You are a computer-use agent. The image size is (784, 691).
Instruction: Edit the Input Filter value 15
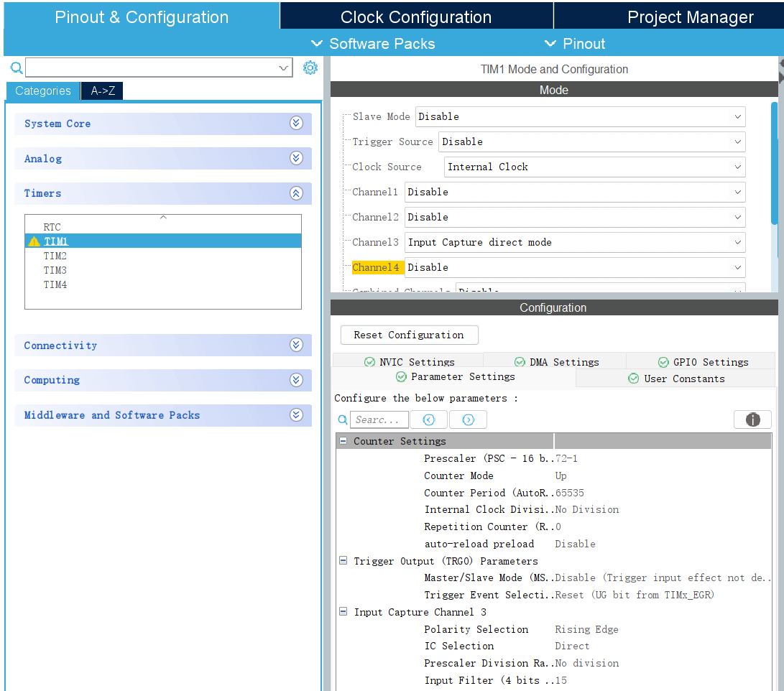(561, 680)
